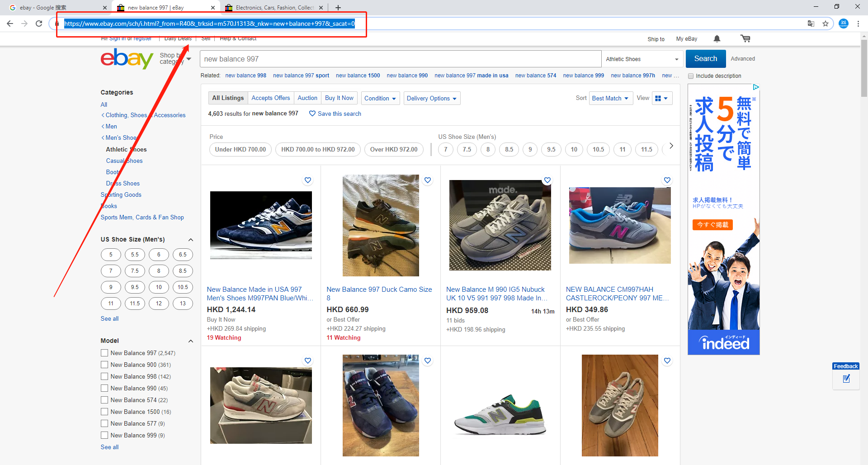Image resolution: width=868 pixels, height=465 pixels.
Task: Watchlist the CM997HAH Castlerock listing
Action: click(x=667, y=180)
